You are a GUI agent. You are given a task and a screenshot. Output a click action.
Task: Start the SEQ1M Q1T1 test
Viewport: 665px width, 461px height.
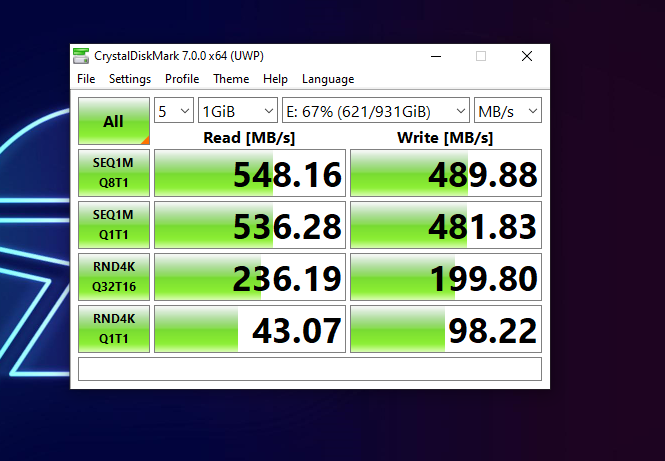(114, 225)
